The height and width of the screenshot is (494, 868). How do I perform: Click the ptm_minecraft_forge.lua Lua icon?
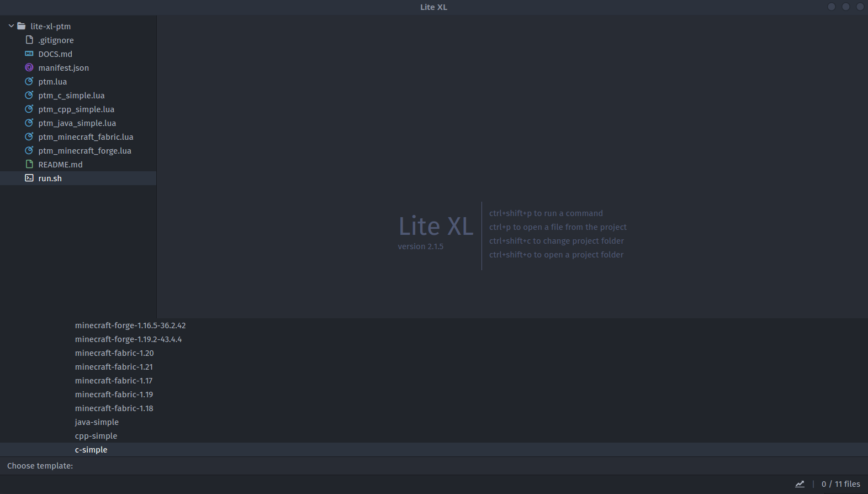(29, 150)
